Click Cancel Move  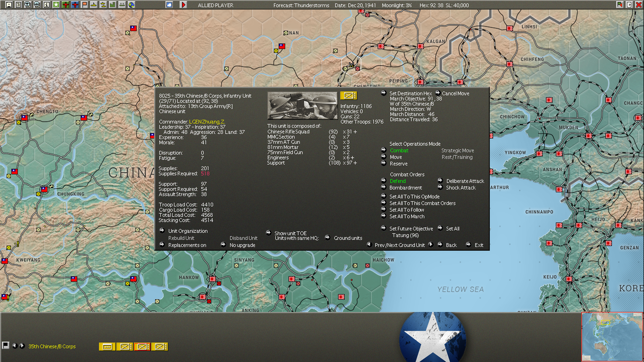click(455, 94)
